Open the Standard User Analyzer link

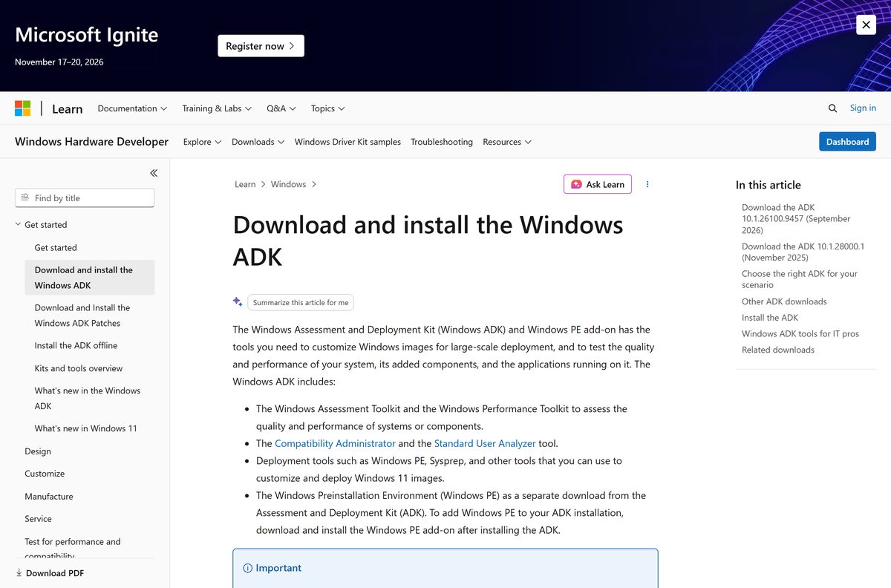[485, 443]
